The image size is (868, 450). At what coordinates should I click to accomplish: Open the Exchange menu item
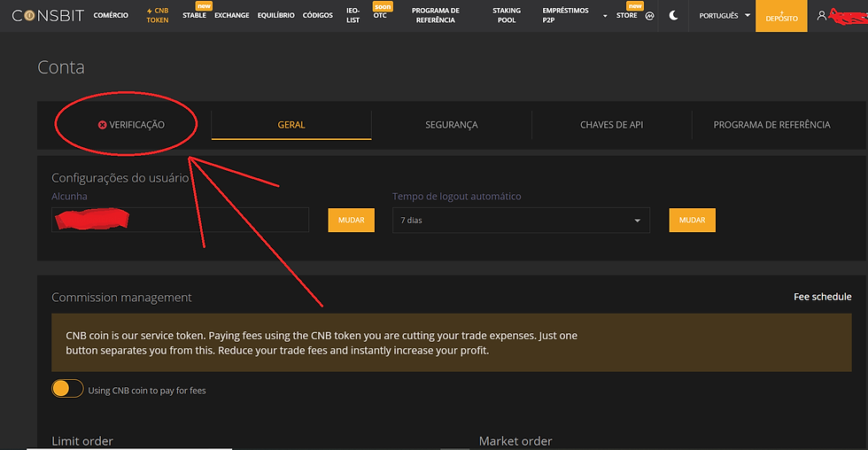click(x=232, y=15)
